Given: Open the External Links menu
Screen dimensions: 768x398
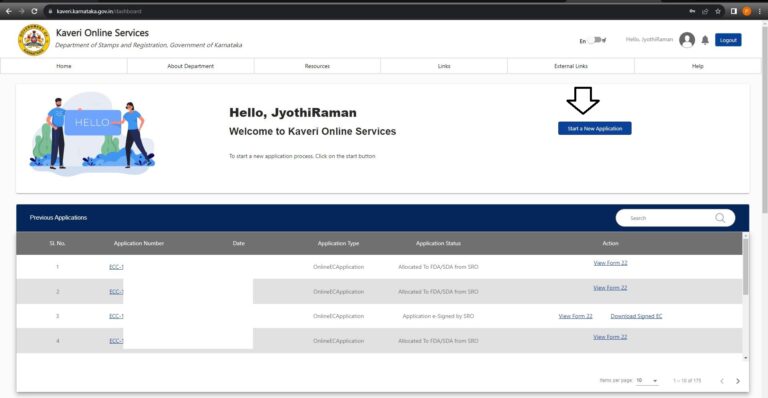Looking at the screenshot, I should click(x=571, y=66).
